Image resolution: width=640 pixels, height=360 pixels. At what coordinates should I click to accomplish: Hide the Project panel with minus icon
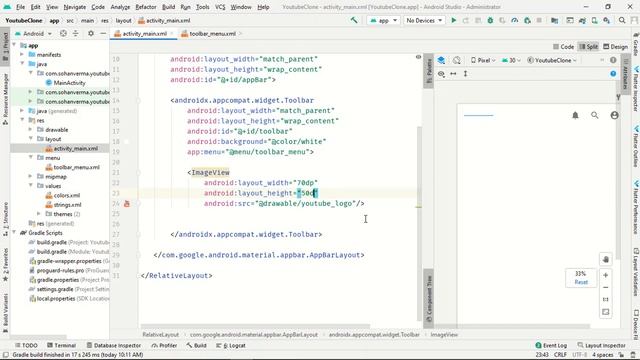103,33
